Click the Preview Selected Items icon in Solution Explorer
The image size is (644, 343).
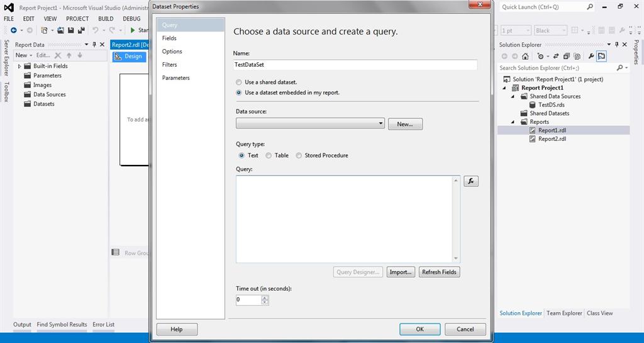coord(601,56)
